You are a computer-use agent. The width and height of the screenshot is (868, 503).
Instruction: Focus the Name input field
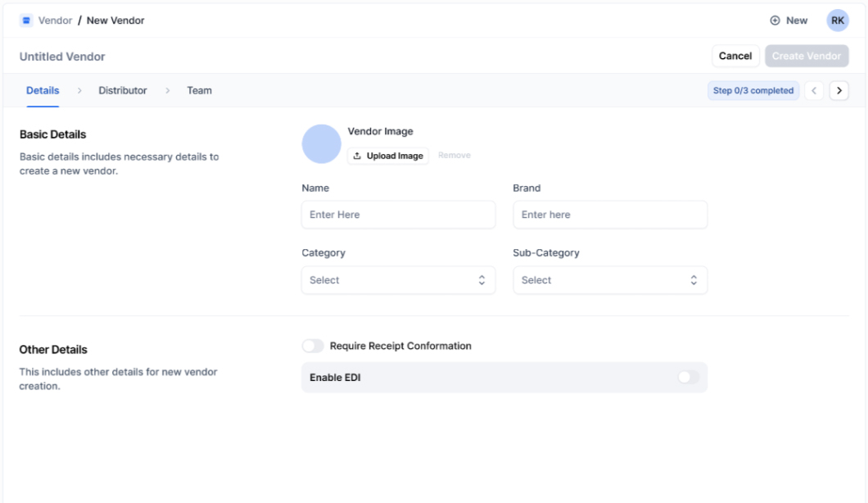398,215
